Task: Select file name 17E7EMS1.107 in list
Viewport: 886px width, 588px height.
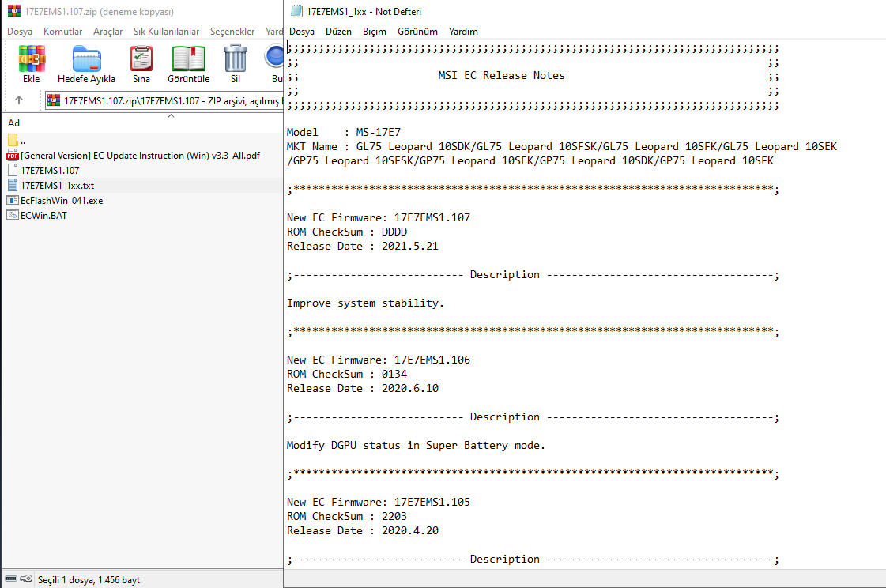Action: coord(50,170)
